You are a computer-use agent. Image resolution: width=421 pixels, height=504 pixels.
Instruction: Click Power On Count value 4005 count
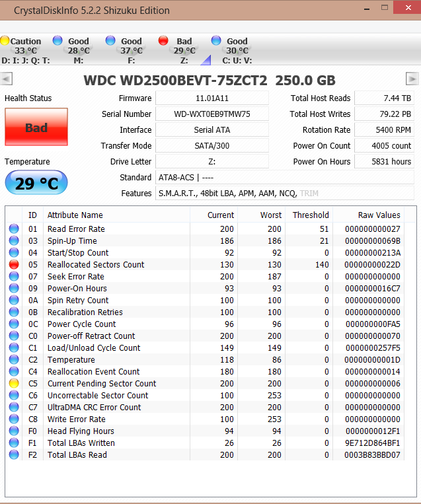point(384,145)
